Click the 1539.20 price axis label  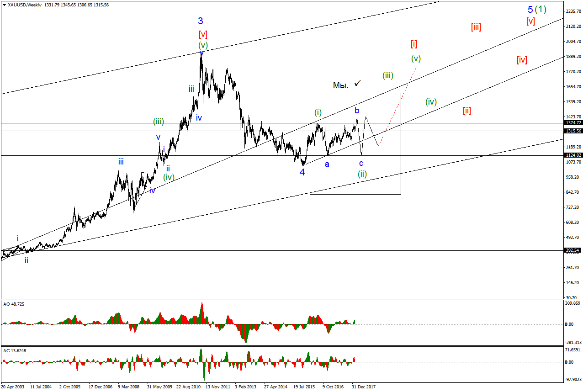pos(573,102)
